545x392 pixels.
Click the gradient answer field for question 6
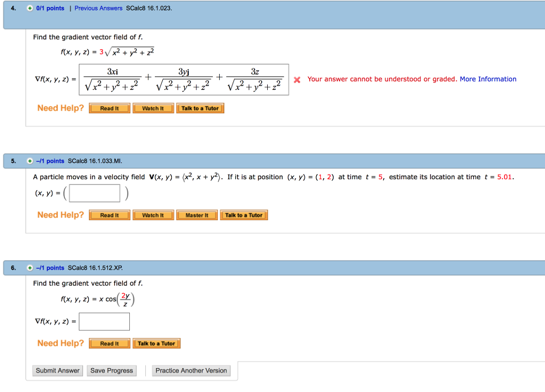(x=104, y=321)
